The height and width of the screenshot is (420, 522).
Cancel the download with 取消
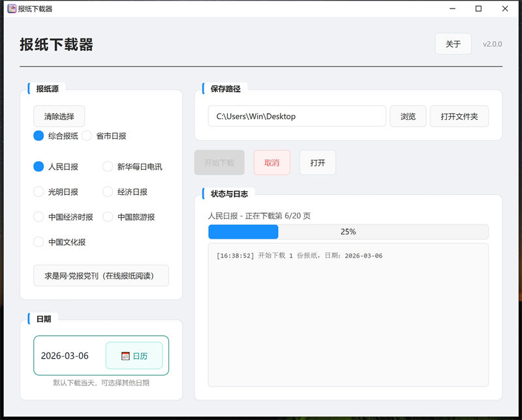[271, 162]
